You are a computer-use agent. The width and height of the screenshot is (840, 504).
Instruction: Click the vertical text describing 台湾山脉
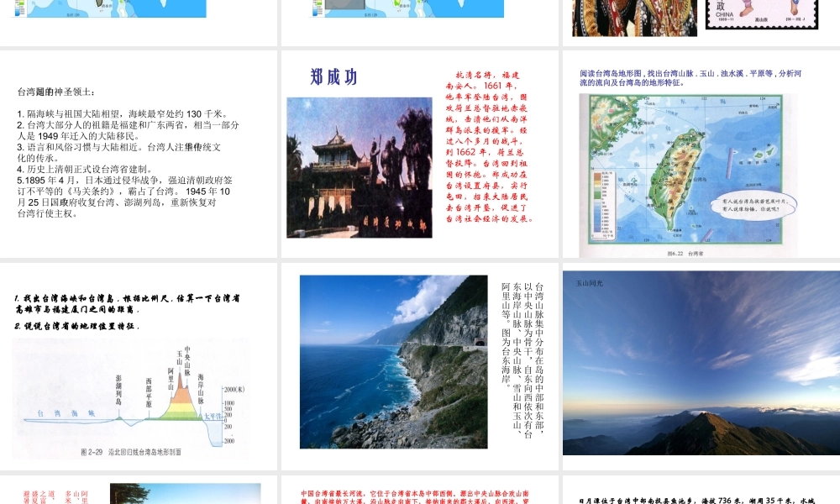pos(522,360)
